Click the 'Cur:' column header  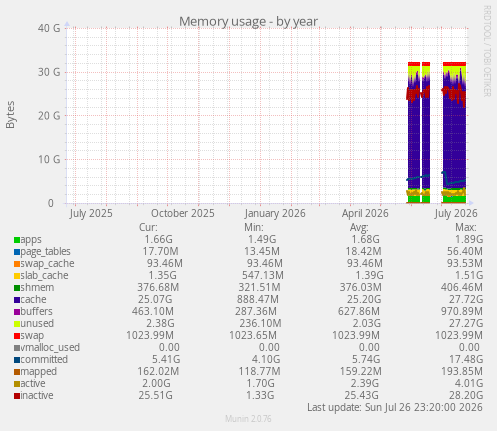pos(148,228)
